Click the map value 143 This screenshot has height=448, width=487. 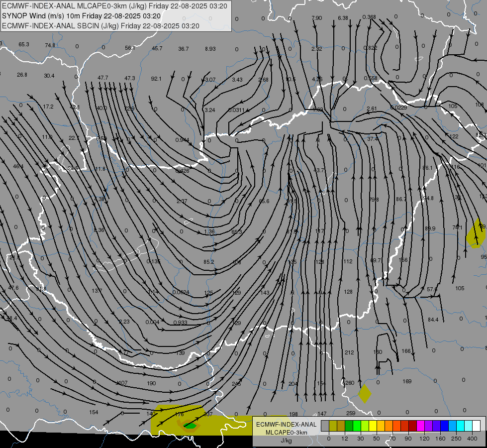pyautogui.click(x=265, y=293)
